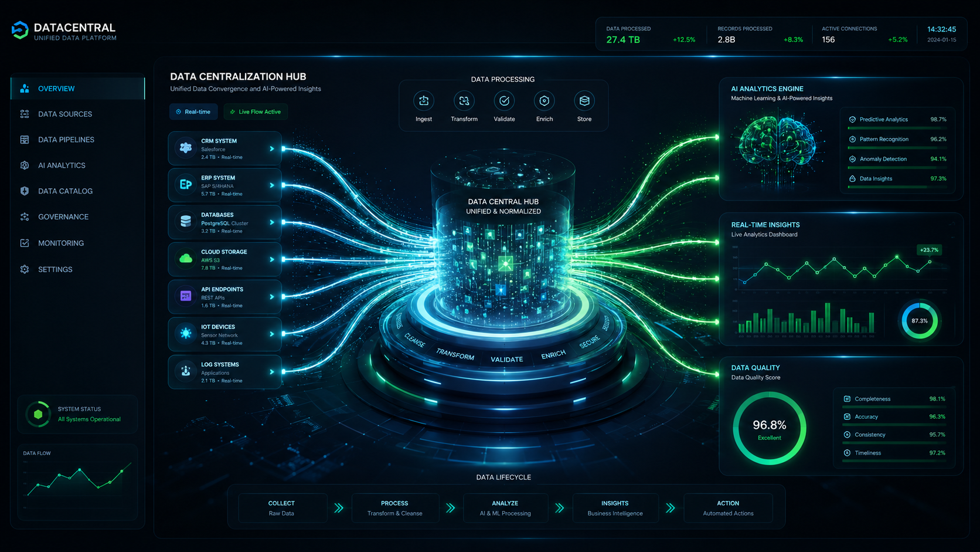980x552 pixels.
Task: Click the CRM System Salesforce icon
Action: pos(186,148)
